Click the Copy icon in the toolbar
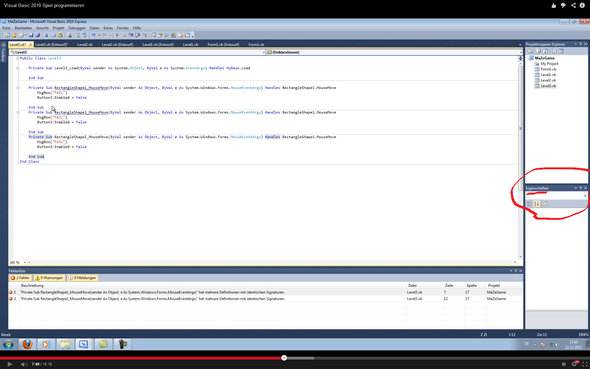Viewport: 590px width, 369px height. 53,35
